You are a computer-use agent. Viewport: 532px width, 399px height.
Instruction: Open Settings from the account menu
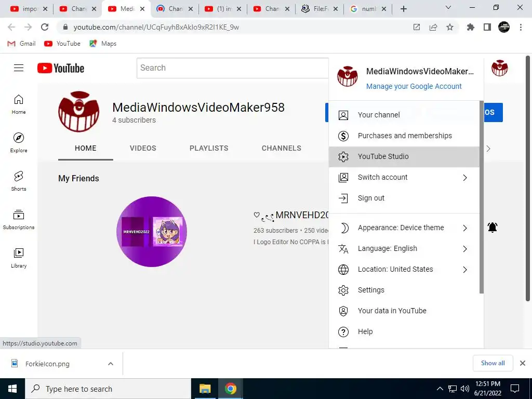404,290
